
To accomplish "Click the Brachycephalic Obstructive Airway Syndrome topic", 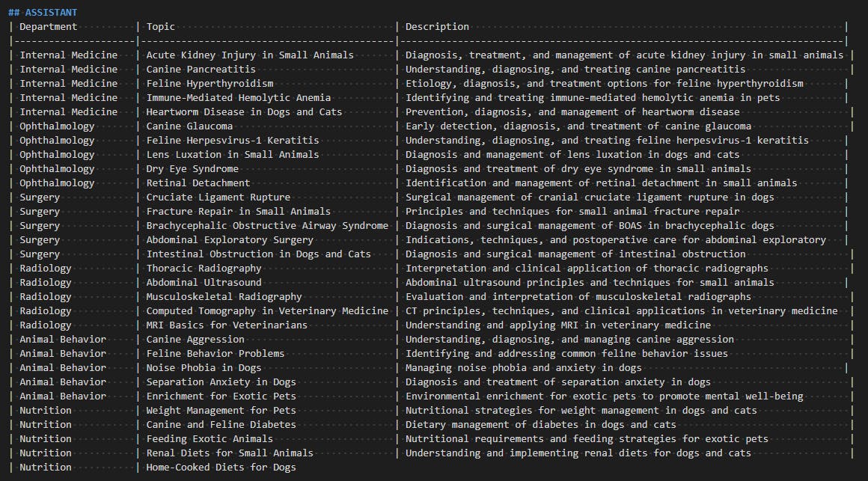I will [x=267, y=226].
